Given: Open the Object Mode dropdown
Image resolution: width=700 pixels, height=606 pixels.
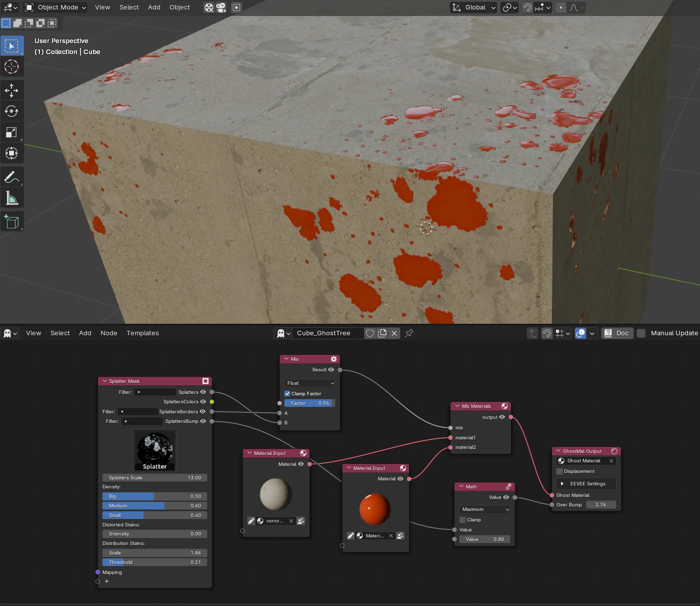Looking at the screenshot, I should (56, 7).
